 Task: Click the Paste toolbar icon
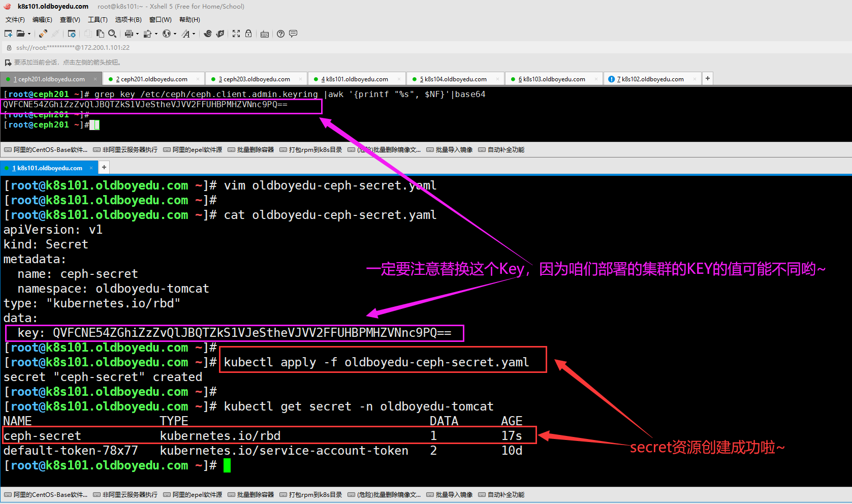[x=100, y=34]
